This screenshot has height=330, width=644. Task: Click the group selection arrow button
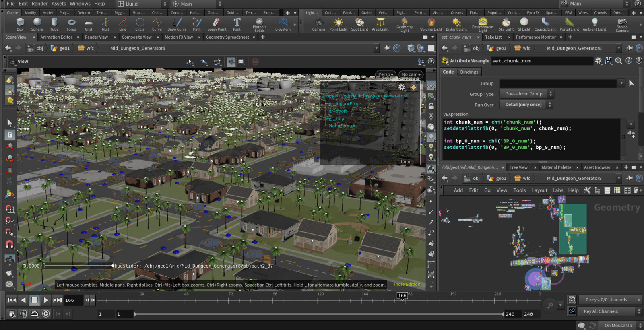pyautogui.click(x=631, y=83)
